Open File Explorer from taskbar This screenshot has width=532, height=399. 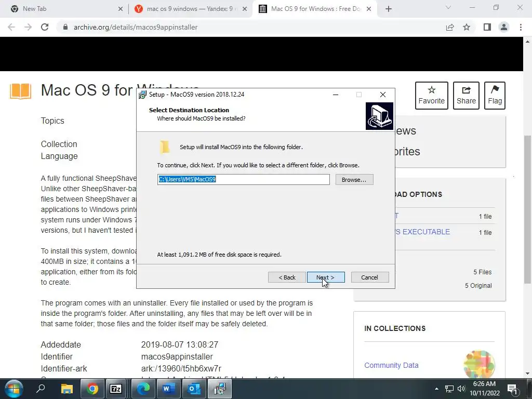point(67,389)
